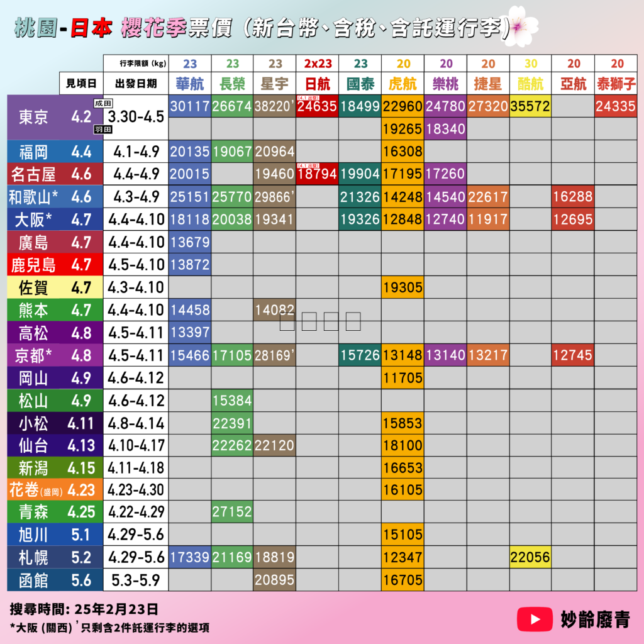Select the 華航 airline column header
Image resolution: width=644 pixels, height=644 pixels.
190,82
